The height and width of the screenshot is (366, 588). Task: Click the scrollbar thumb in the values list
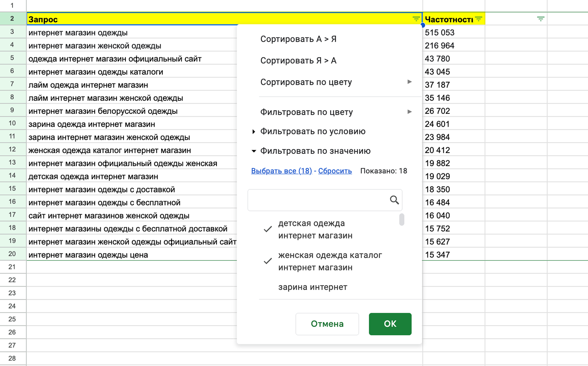tap(402, 220)
